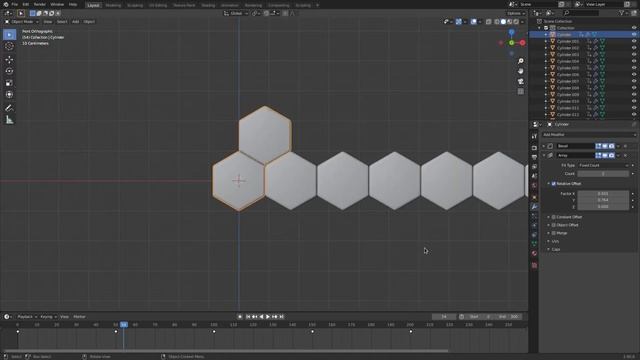Open the timeline Keying menu
640x360 pixels.
pos(48,317)
